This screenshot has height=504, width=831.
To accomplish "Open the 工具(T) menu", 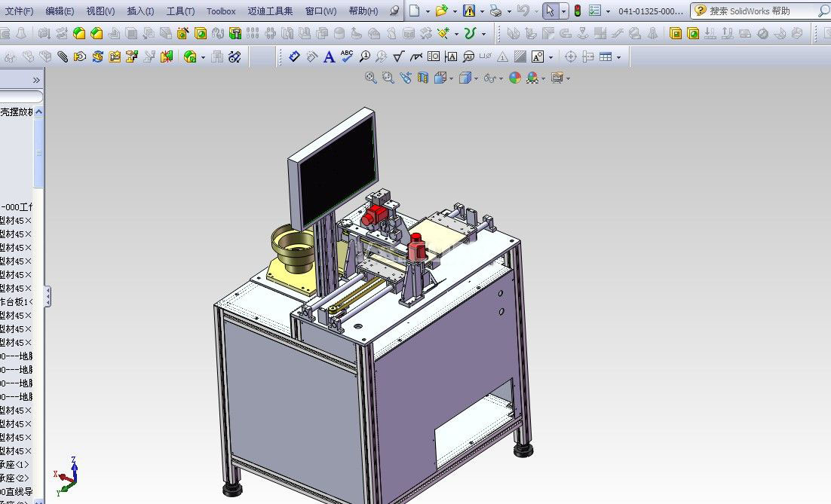I will click(180, 11).
